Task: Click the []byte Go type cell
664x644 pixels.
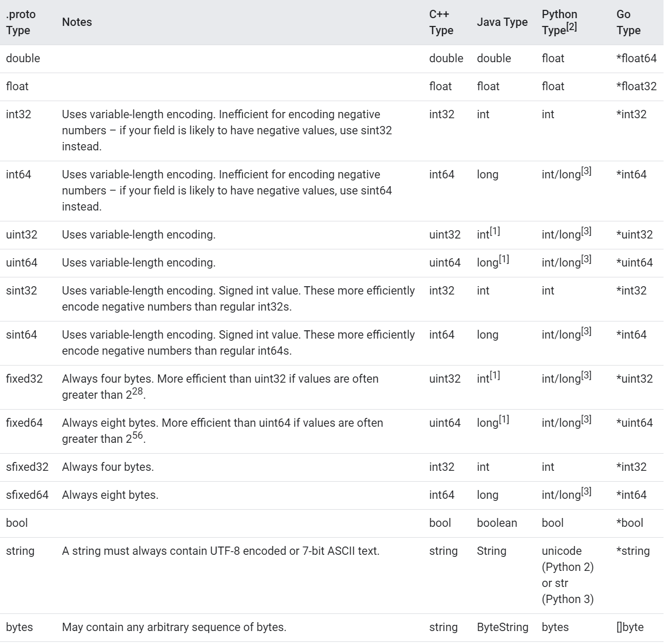Action: (x=630, y=627)
